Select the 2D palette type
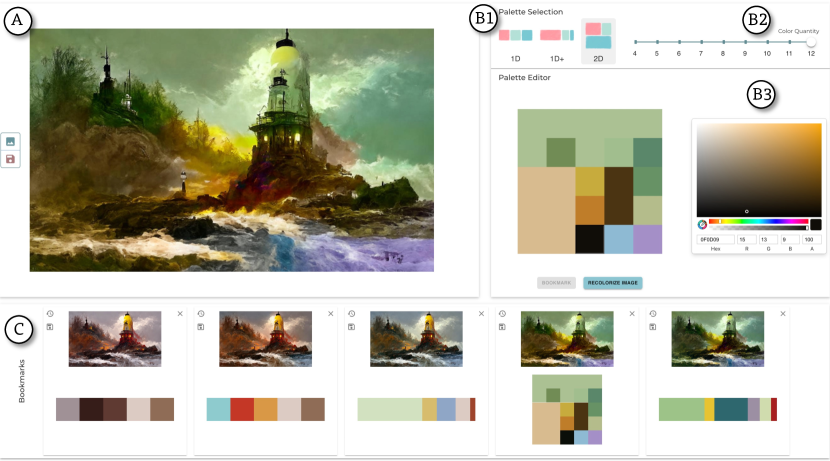This screenshot has width=830, height=461. pyautogui.click(x=598, y=42)
